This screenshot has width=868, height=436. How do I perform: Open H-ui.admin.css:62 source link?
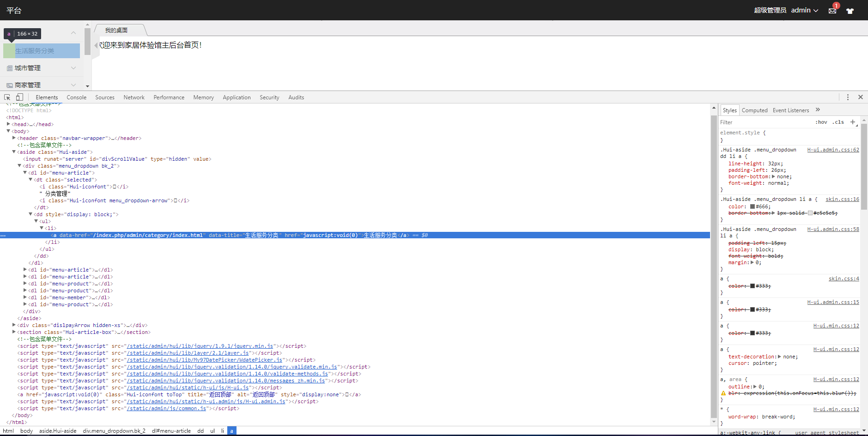pos(833,150)
